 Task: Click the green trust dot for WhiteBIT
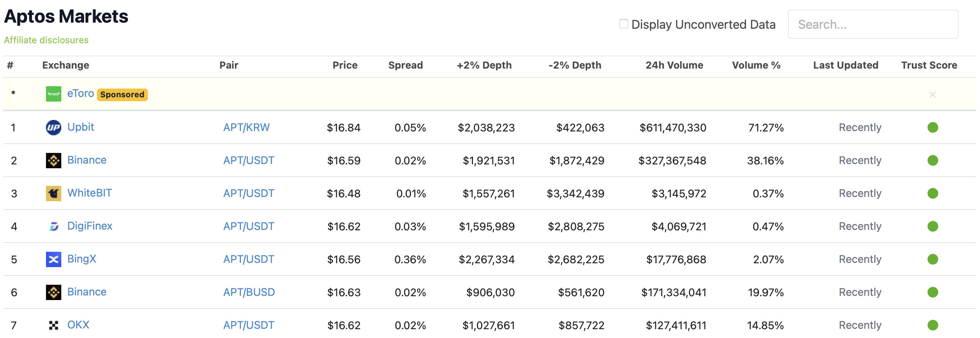932,193
